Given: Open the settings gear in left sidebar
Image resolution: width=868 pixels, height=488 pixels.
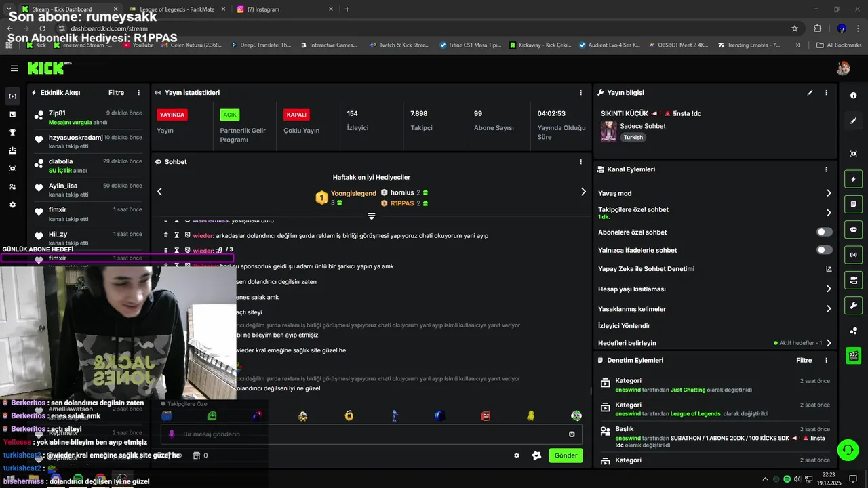Looking at the screenshot, I should point(12,205).
